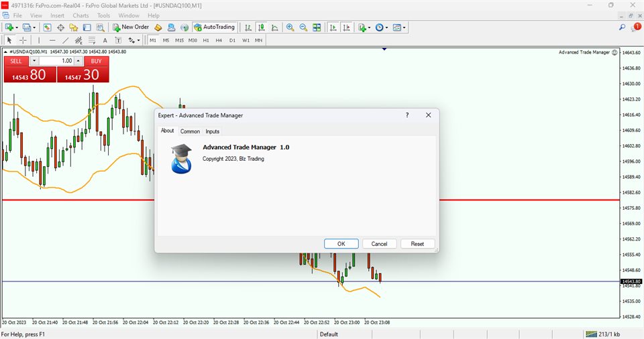Expand the Profiles dropdown arrow
Screen dimensions: 644x339
point(34,27)
